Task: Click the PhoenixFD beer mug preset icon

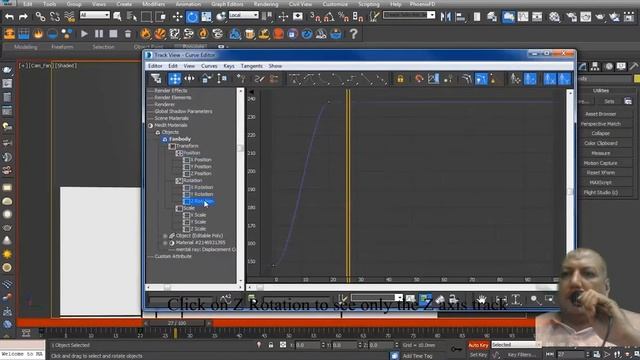Action: (249, 34)
